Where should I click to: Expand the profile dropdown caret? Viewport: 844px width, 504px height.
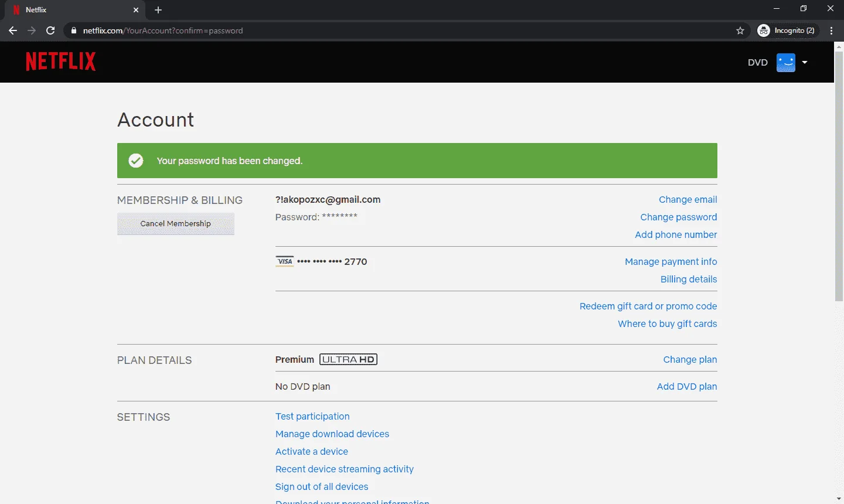[805, 62]
